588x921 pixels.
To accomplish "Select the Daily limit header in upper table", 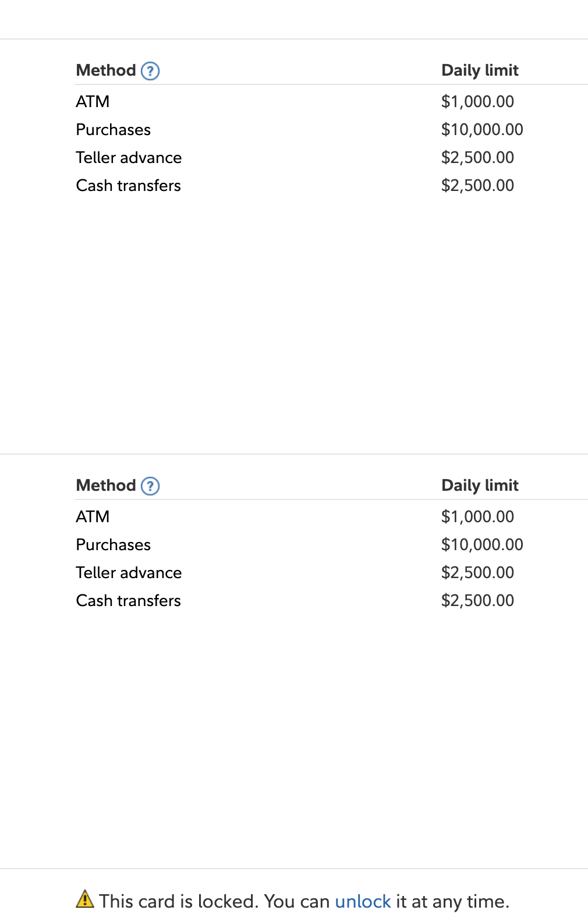I will (480, 70).
